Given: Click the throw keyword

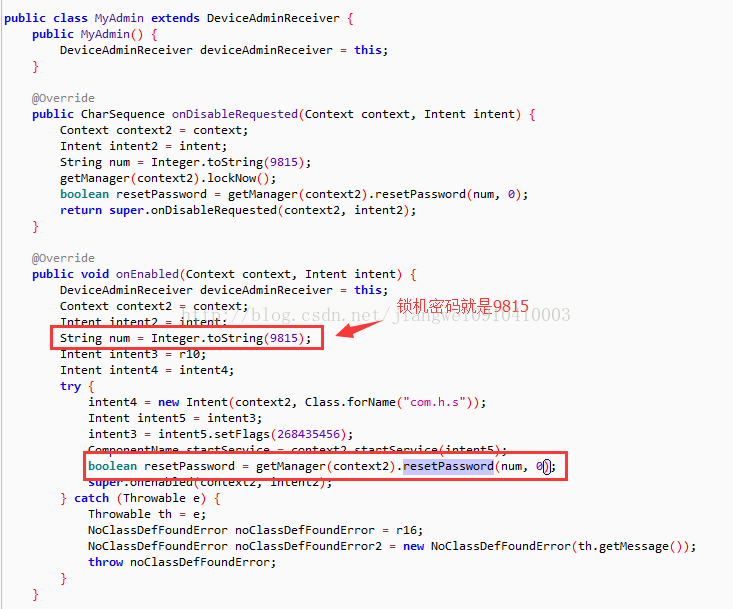Looking at the screenshot, I should 106,562.
